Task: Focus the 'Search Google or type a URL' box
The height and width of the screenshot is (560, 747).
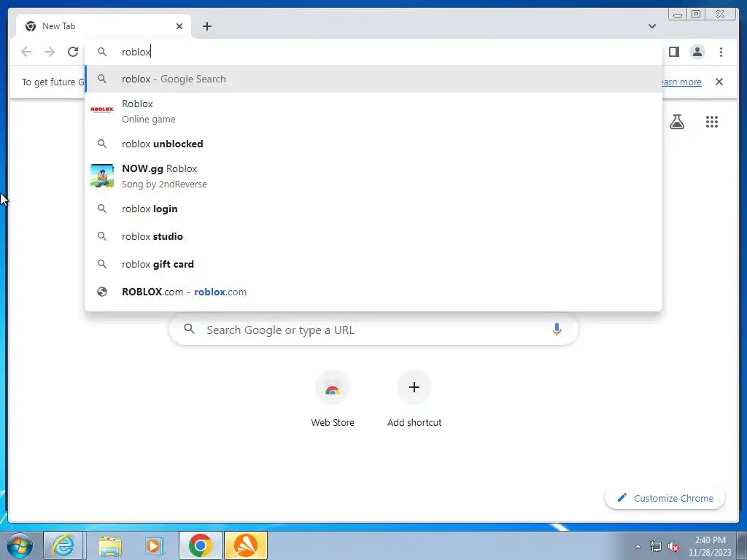Action: click(x=373, y=330)
